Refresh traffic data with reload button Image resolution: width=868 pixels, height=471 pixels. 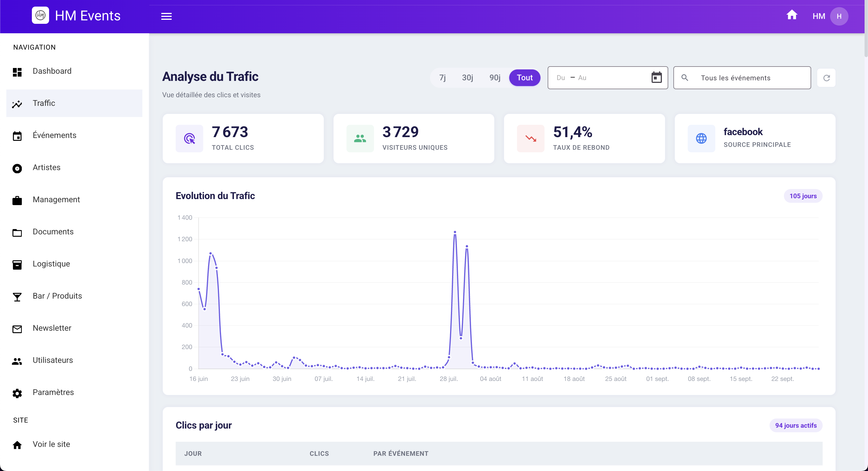point(827,78)
